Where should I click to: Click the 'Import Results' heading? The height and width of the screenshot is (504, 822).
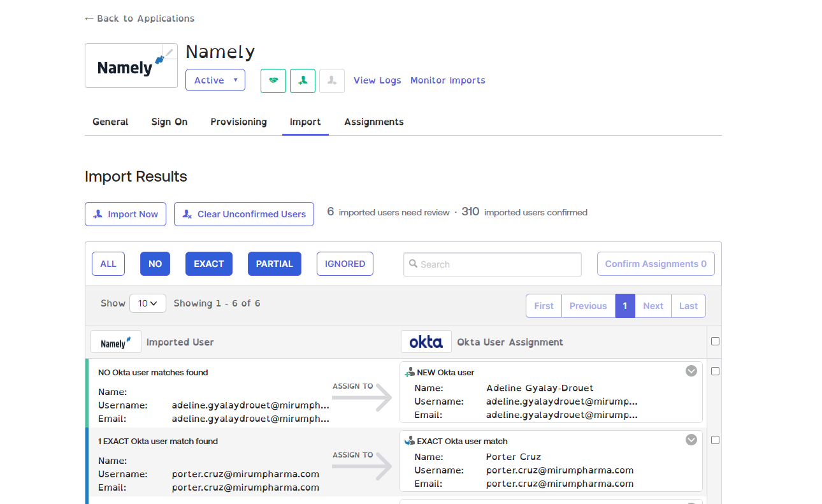coord(136,176)
